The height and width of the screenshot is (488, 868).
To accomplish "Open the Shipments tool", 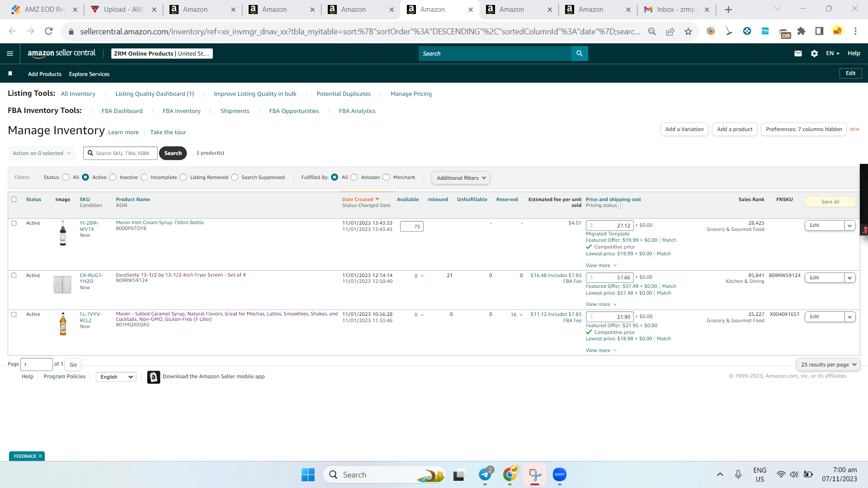I will (235, 111).
